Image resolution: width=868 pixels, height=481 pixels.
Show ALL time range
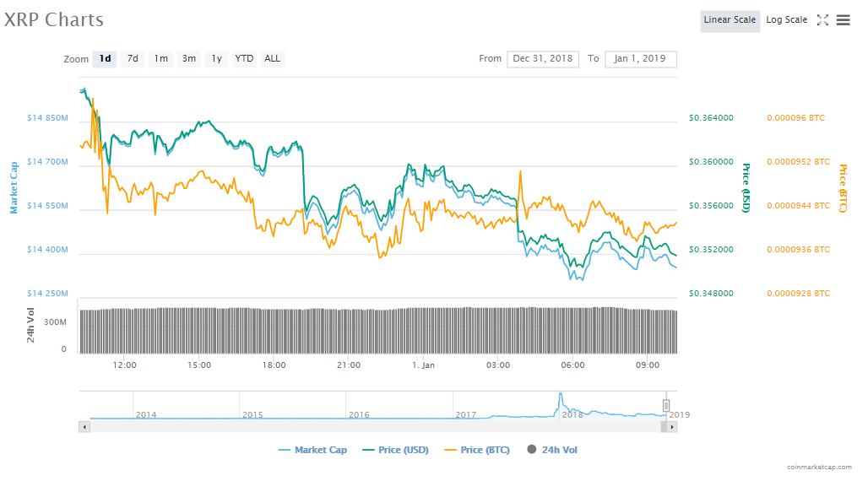point(272,59)
